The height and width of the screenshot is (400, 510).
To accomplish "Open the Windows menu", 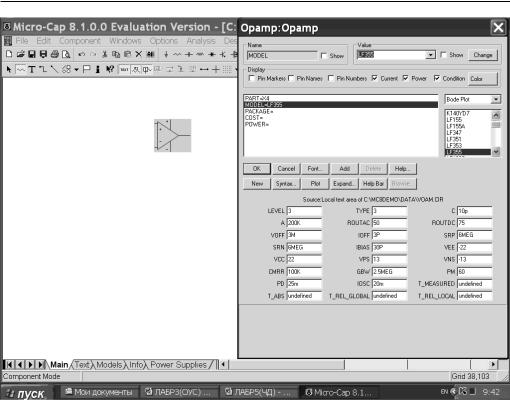I will pos(125,41).
